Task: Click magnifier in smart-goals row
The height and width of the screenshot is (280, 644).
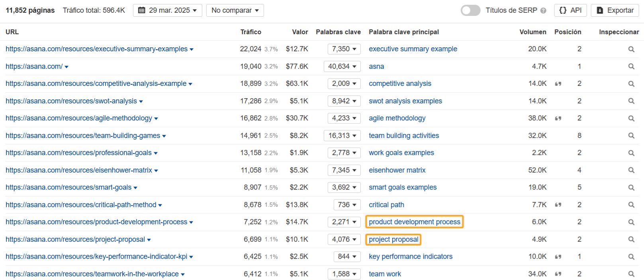Action: point(631,188)
